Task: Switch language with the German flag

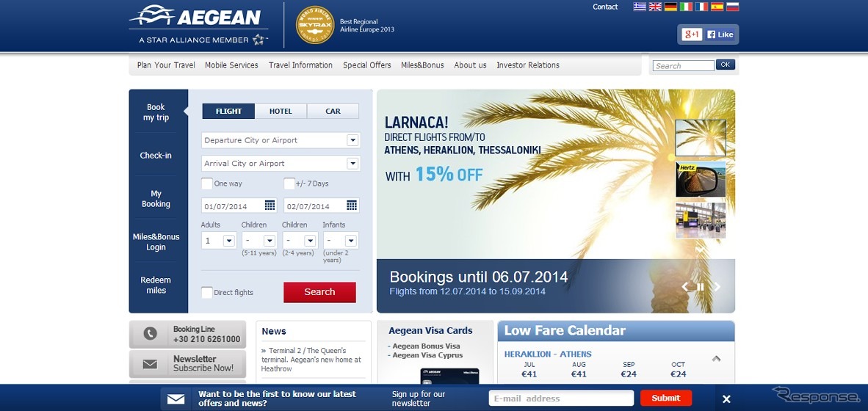Action: (670, 7)
